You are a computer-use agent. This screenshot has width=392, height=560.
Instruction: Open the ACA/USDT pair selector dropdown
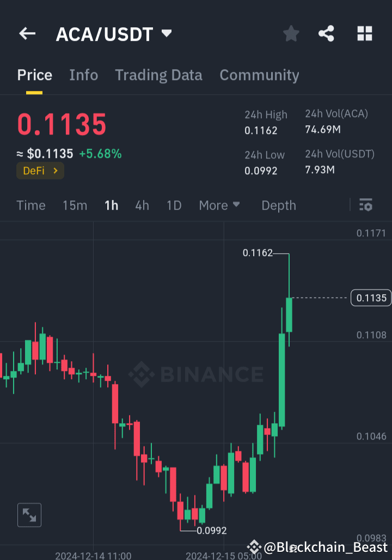tap(166, 33)
